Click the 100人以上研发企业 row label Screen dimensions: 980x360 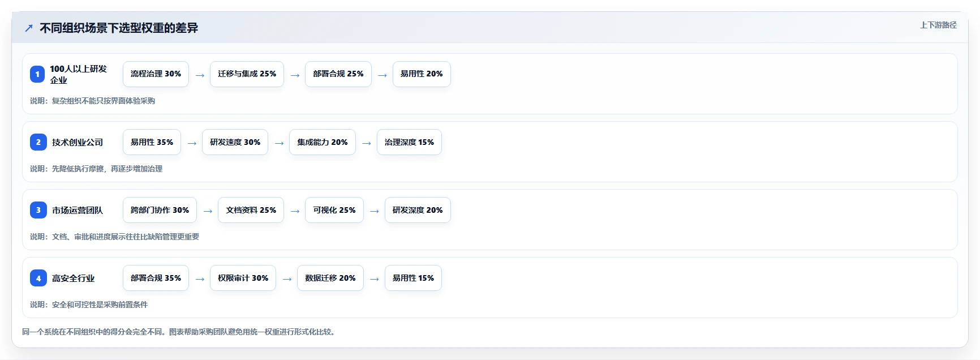78,74
